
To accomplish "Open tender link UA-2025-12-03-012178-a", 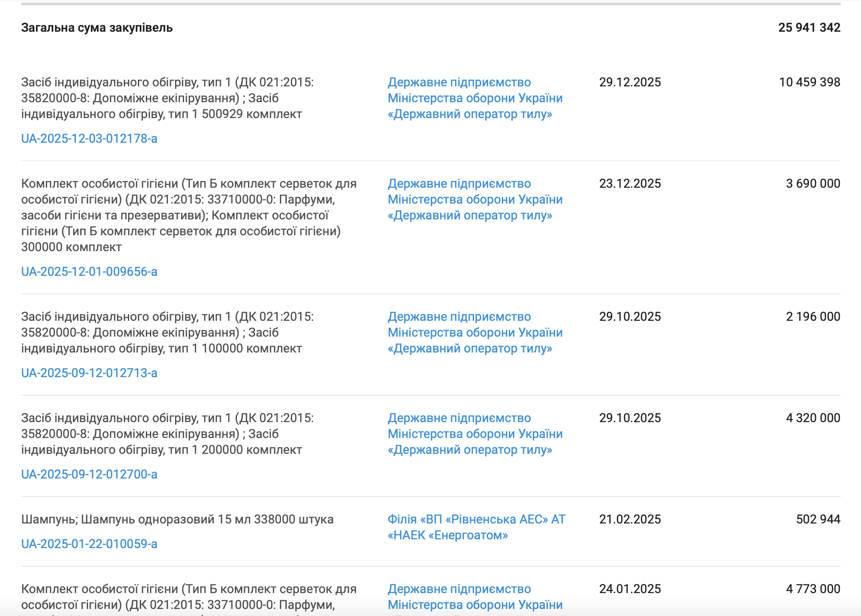I will [x=89, y=138].
